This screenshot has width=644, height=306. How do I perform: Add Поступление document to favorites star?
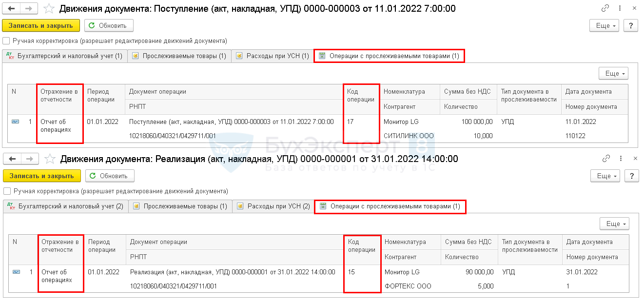click(x=49, y=8)
